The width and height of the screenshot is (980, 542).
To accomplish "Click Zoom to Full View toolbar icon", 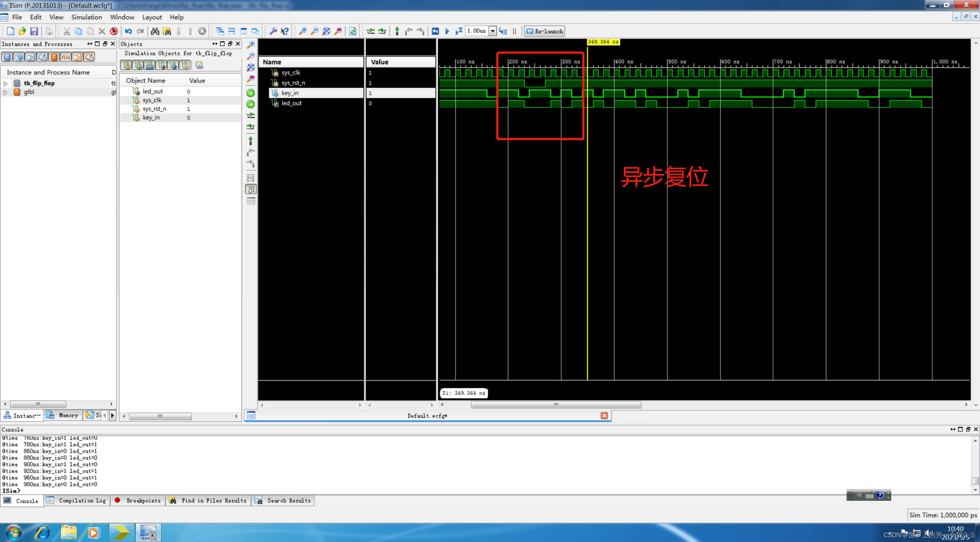I will coord(326,31).
